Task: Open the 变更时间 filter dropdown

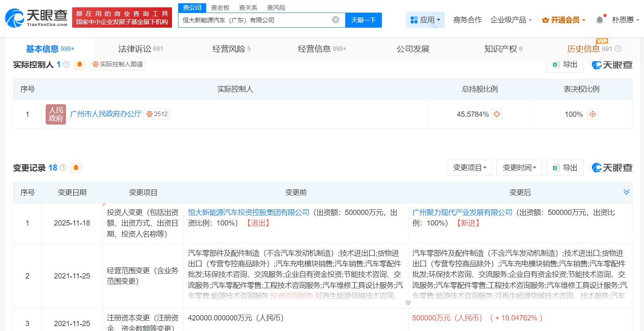Action: click(x=519, y=168)
